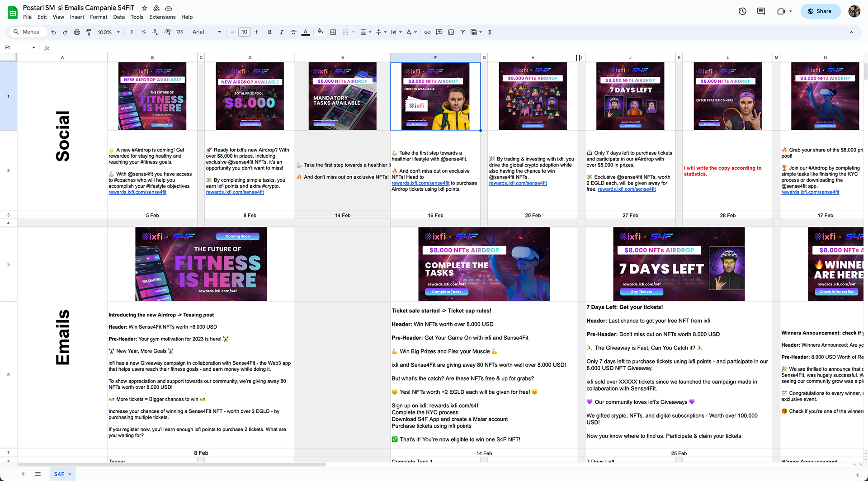Decrease font size with minus
The image size is (868, 481).
[x=232, y=32]
